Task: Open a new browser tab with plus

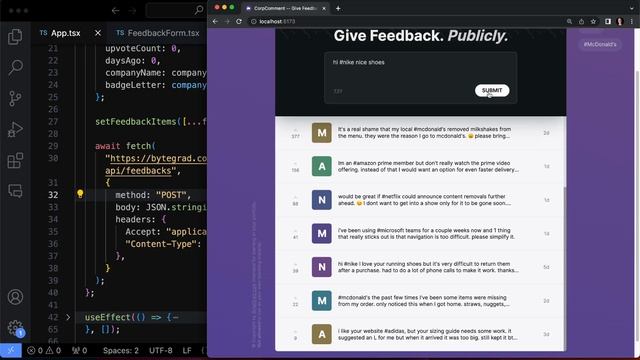Action: pos(338,8)
